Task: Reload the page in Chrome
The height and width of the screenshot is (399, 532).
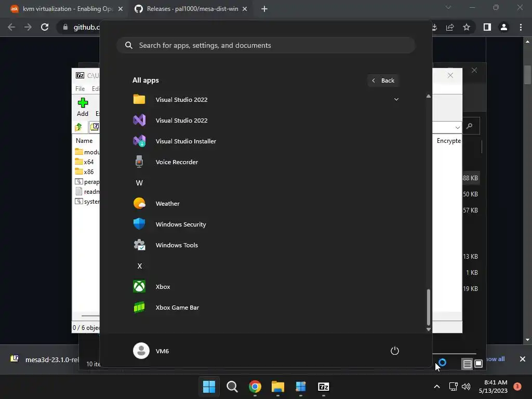Action: (45, 27)
